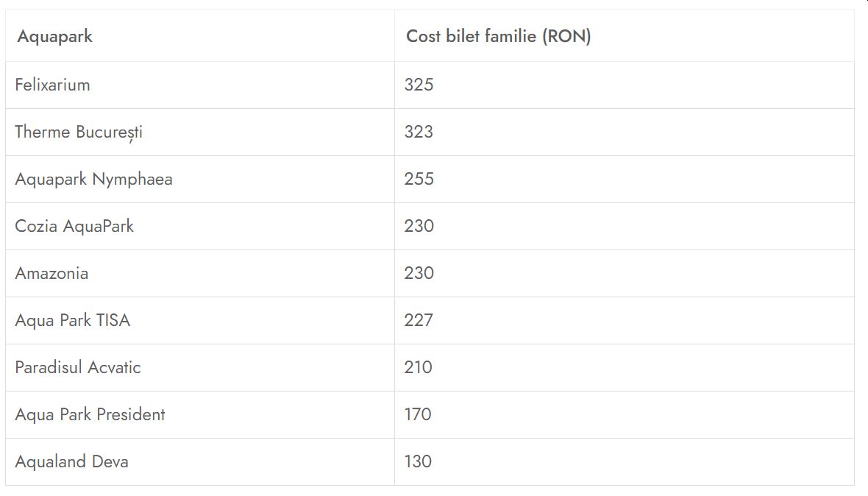Click the Amazonia row name
Viewport: 868px width, 496px height.
(51, 273)
